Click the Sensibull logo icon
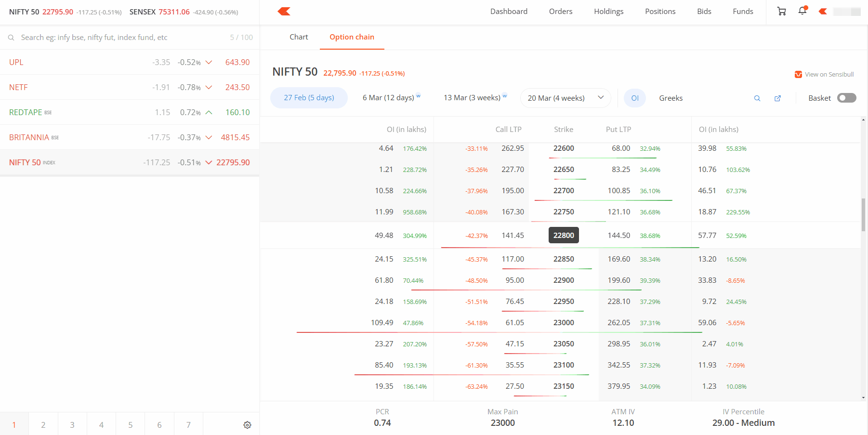This screenshot has width=868, height=435. click(798, 74)
